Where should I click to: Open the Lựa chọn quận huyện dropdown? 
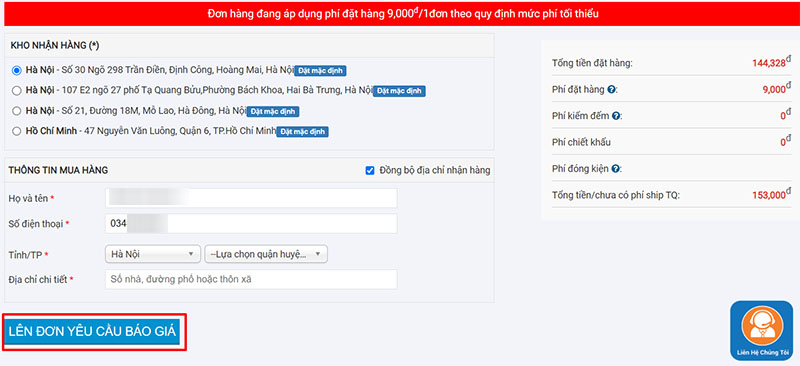tap(266, 254)
